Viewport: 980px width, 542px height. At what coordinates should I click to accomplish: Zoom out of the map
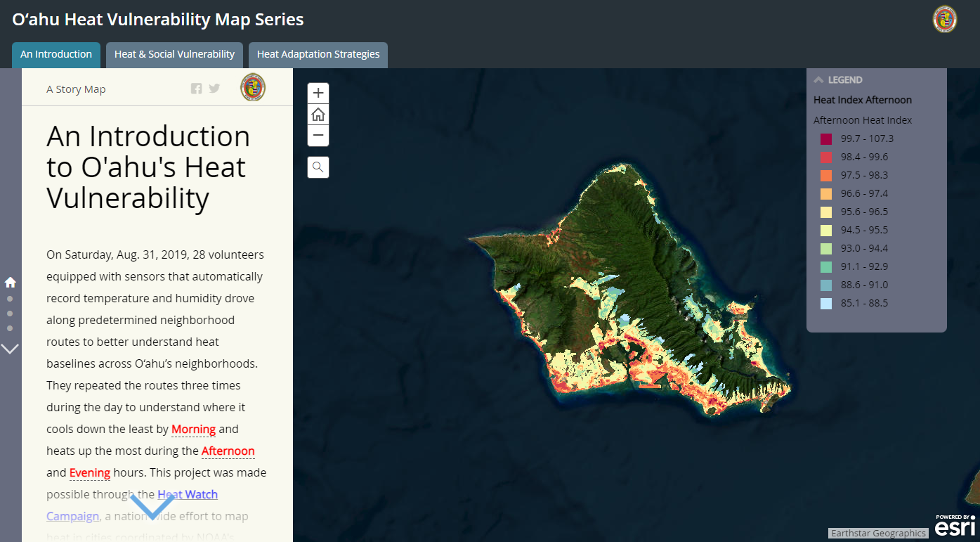tap(318, 135)
